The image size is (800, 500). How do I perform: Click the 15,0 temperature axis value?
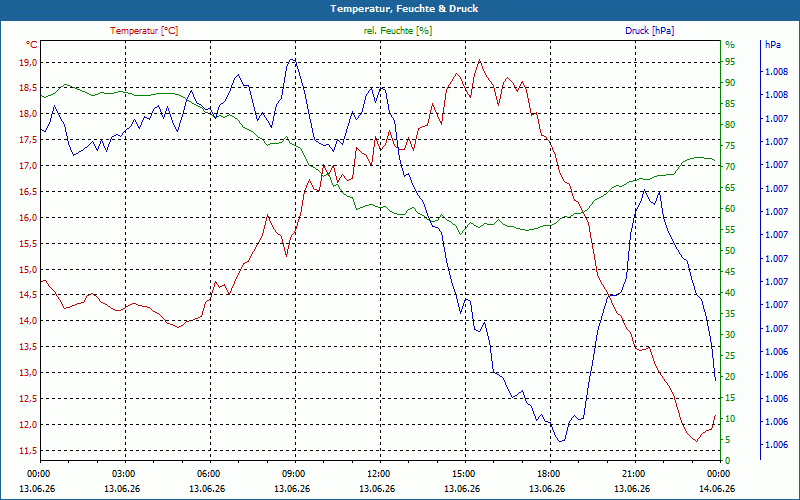(x=28, y=269)
